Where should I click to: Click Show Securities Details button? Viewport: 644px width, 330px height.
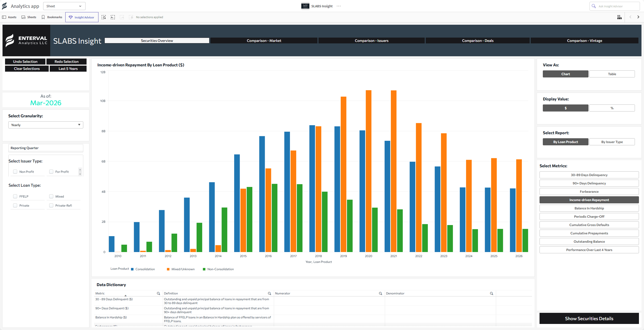point(589,318)
